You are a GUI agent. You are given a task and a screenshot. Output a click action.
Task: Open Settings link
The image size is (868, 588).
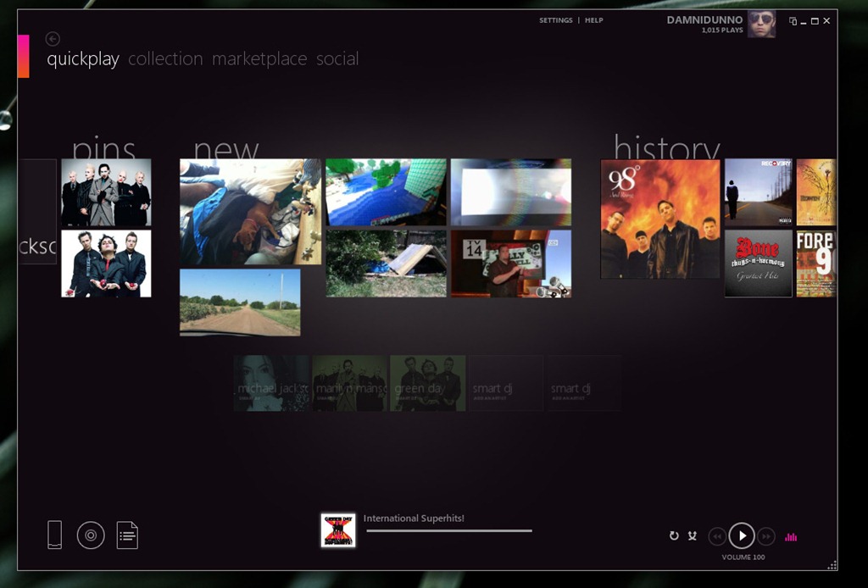point(556,20)
